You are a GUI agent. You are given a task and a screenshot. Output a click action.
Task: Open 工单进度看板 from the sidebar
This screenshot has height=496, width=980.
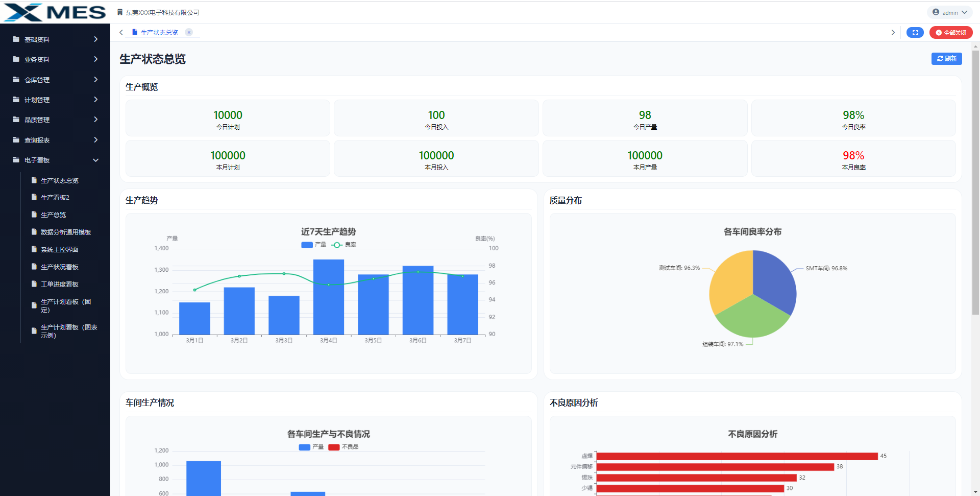60,285
